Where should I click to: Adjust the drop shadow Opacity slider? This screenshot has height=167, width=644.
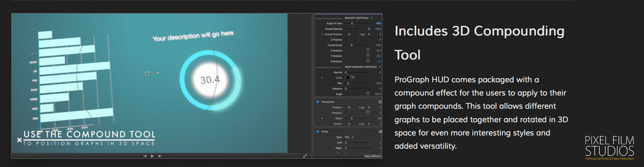point(357,72)
